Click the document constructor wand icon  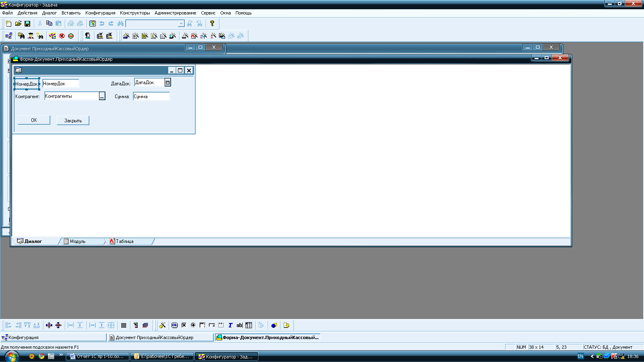click(x=136, y=36)
